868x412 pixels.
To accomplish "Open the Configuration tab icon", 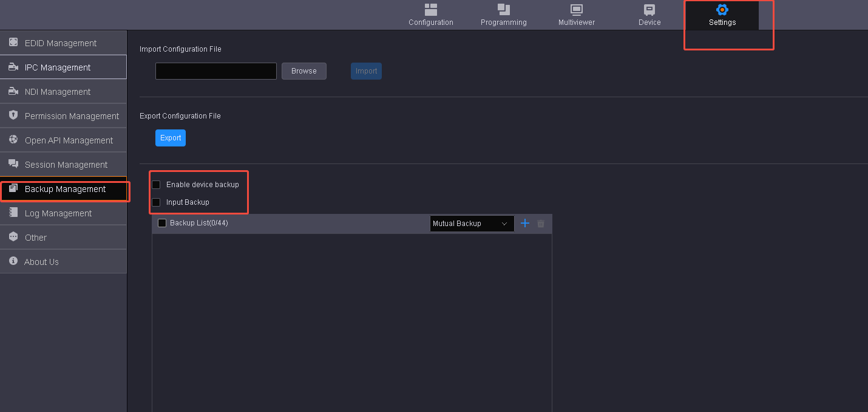I will pyautogui.click(x=431, y=10).
